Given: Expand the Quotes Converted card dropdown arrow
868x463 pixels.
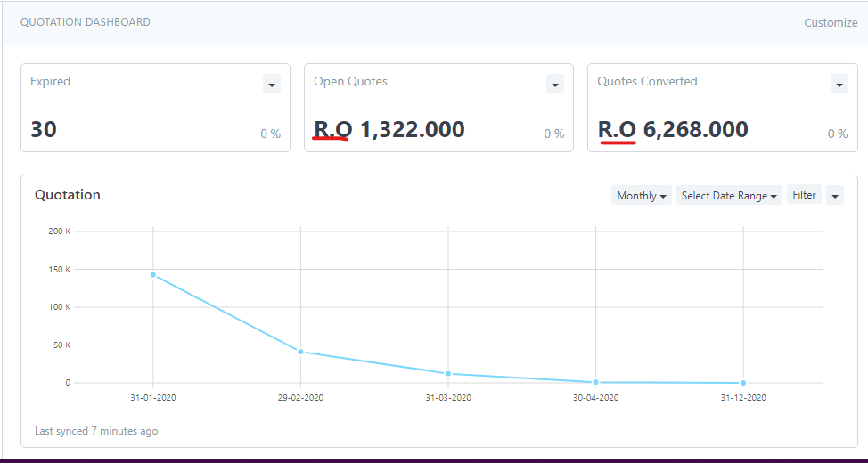Looking at the screenshot, I should coord(839,84).
